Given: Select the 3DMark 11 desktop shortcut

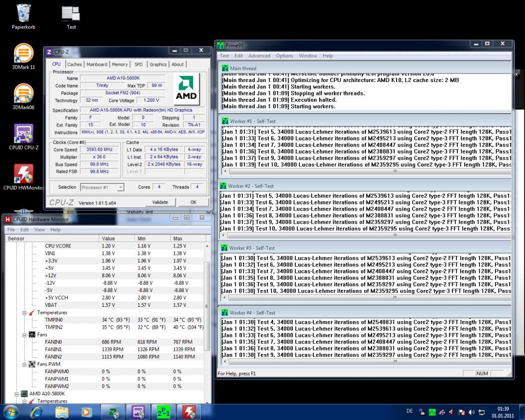Looking at the screenshot, I should (x=23, y=53).
